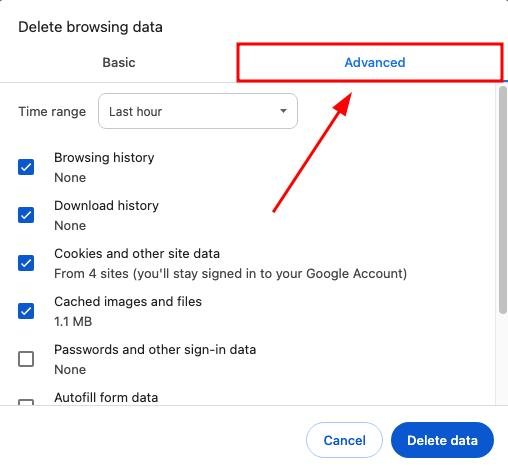Viewport: 508px width, 472px height.
Task: Uncheck the Download history checkbox
Action: [26, 215]
